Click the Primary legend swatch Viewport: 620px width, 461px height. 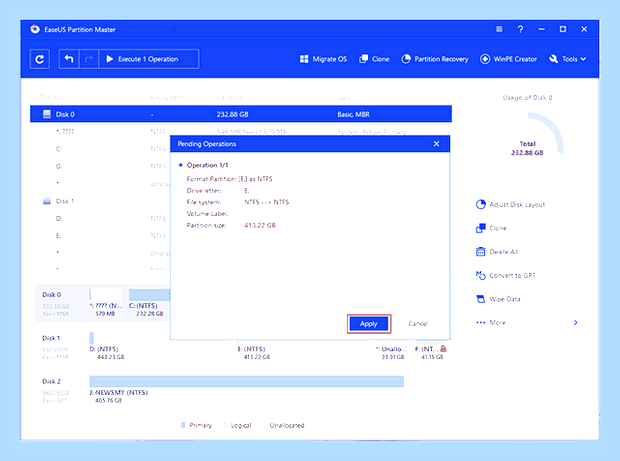click(x=183, y=425)
